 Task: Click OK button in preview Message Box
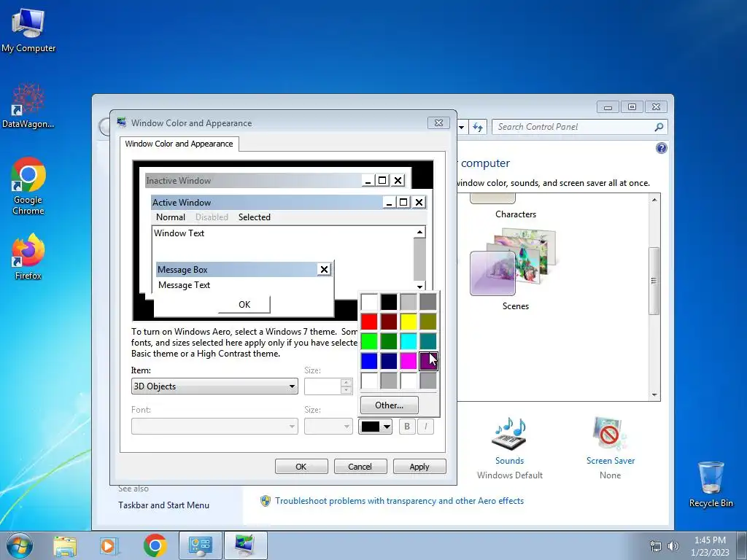tap(244, 304)
